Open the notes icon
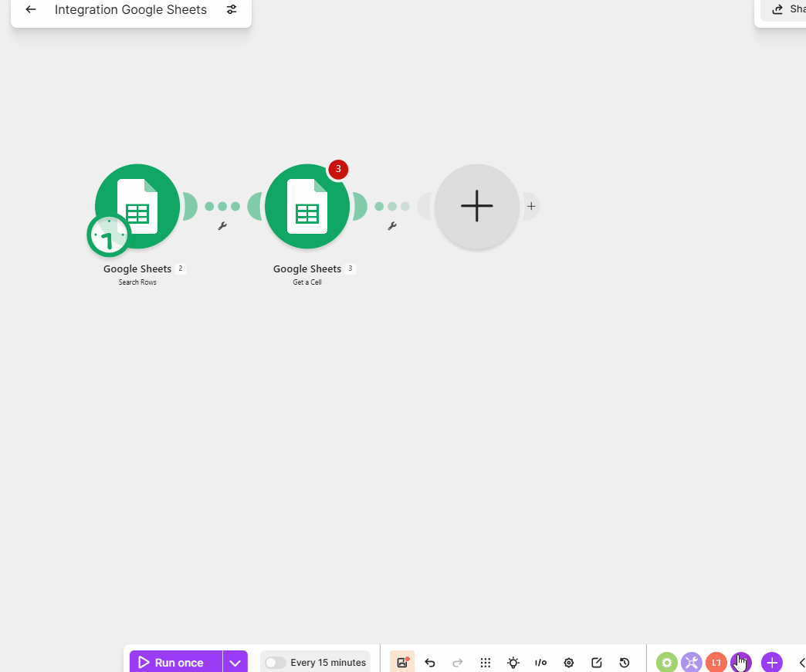 coord(596,662)
